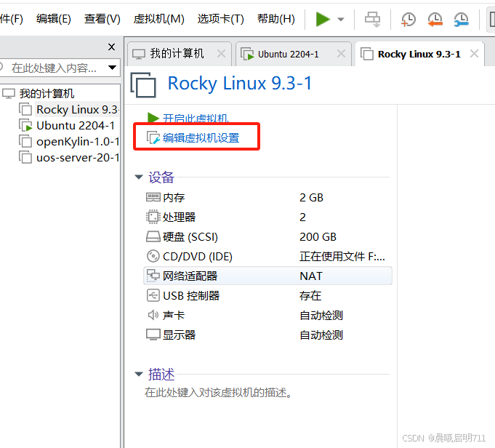This screenshot has width=495, height=448.
Task: Switch to the 我的计算机 tab
Action: (x=179, y=54)
